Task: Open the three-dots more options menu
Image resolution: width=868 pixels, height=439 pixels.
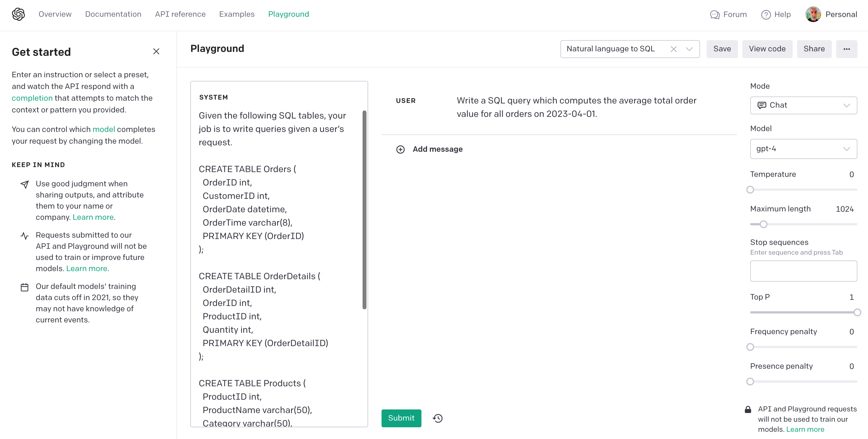Action: (x=847, y=49)
